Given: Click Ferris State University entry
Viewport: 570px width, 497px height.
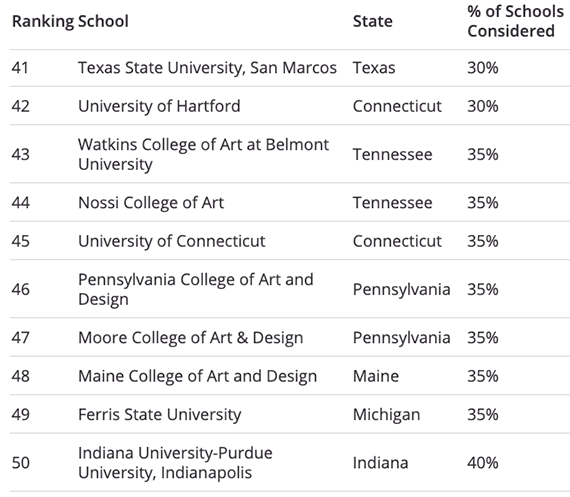Looking at the screenshot, I should click(160, 414).
